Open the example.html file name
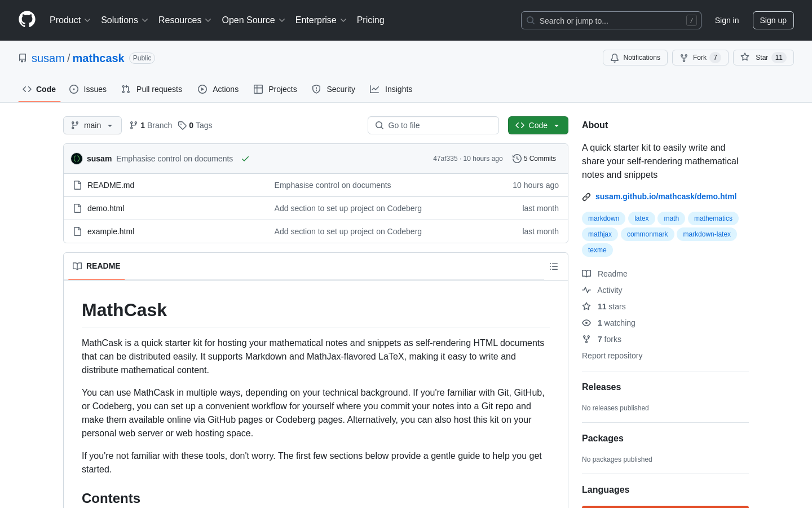Screen dimensions: 812x508 tap(111, 231)
